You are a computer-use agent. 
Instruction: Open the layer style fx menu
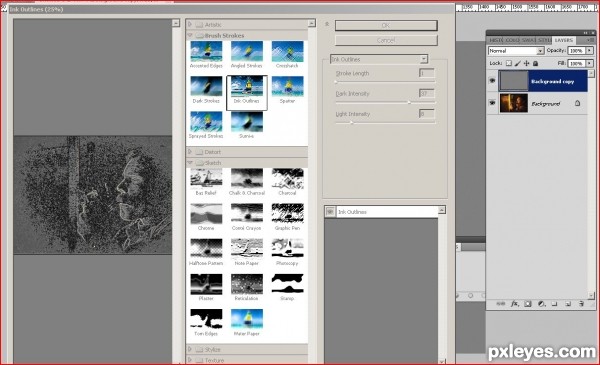[x=515, y=304]
